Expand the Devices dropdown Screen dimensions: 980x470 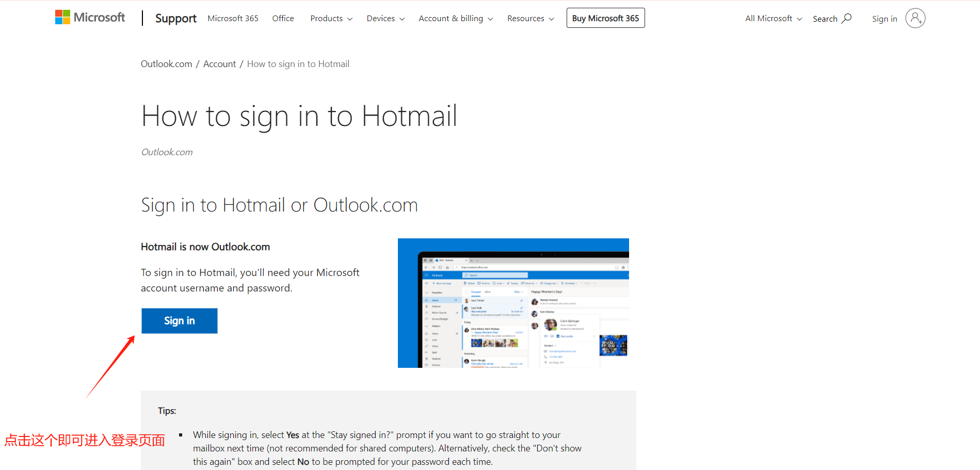[x=385, y=19]
